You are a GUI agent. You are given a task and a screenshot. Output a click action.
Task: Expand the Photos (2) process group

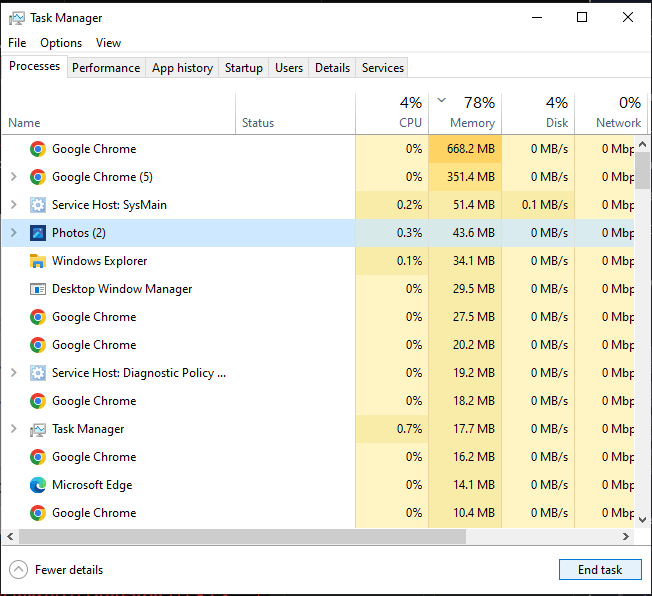tap(14, 232)
